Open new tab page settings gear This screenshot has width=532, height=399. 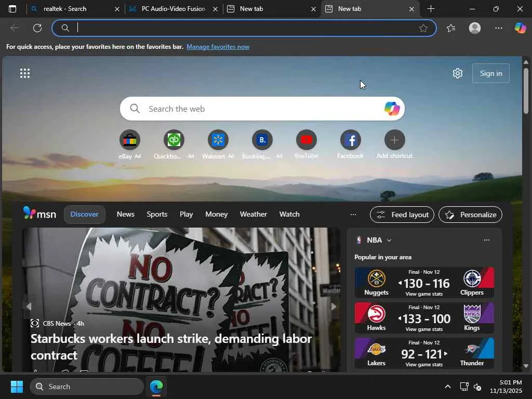pyautogui.click(x=458, y=73)
